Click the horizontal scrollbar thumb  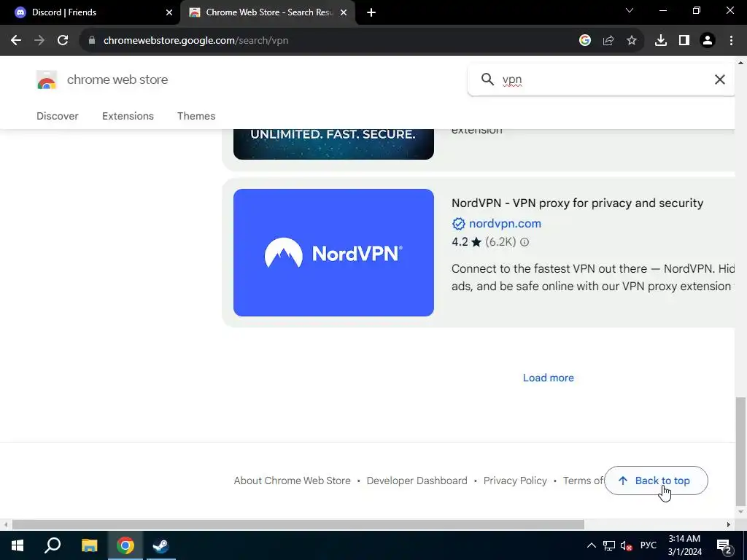[298, 524]
